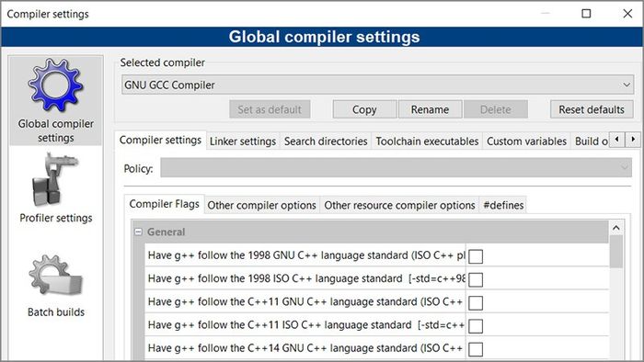Collapse the General flags group
This screenshot has width=644, height=362.
coord(138,232)
